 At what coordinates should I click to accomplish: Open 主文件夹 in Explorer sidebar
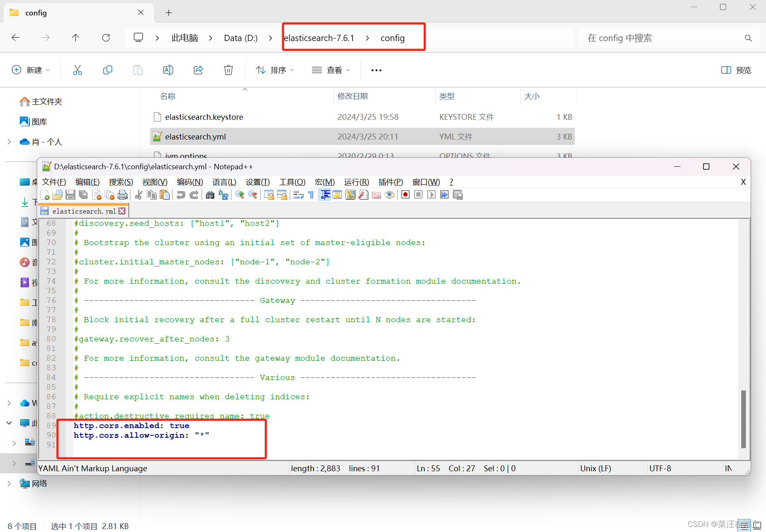click(41, 101)
